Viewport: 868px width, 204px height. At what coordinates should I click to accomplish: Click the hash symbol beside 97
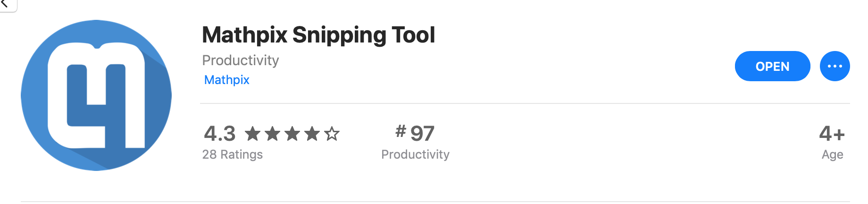401,131
